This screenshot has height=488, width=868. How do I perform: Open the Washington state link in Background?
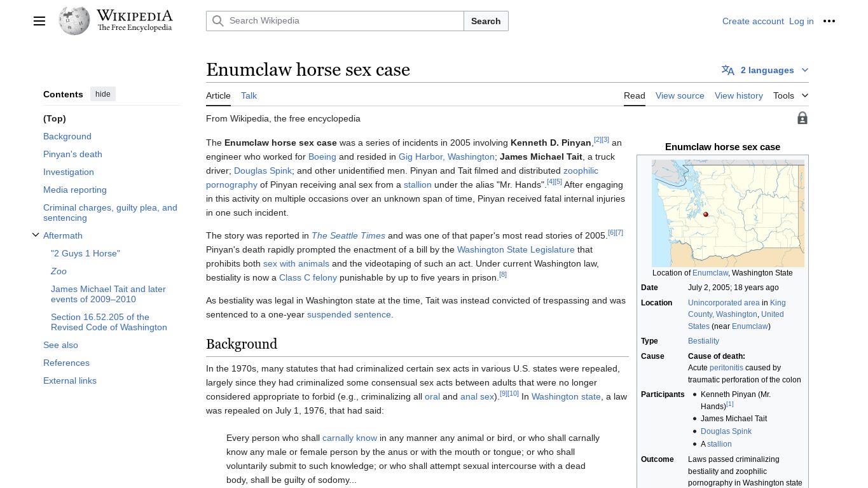(566, 396)
